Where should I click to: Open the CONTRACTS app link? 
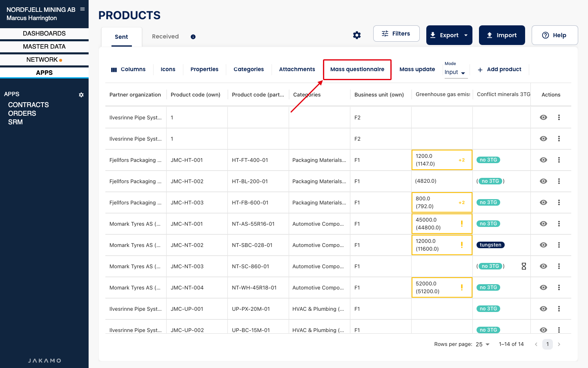pyautogui.click(x=29, y=105)
